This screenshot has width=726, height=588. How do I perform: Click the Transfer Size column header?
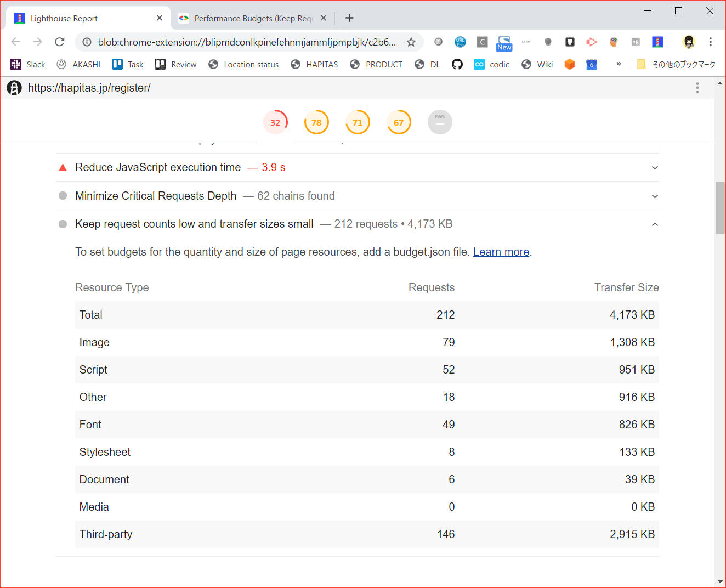click(626, 287)
